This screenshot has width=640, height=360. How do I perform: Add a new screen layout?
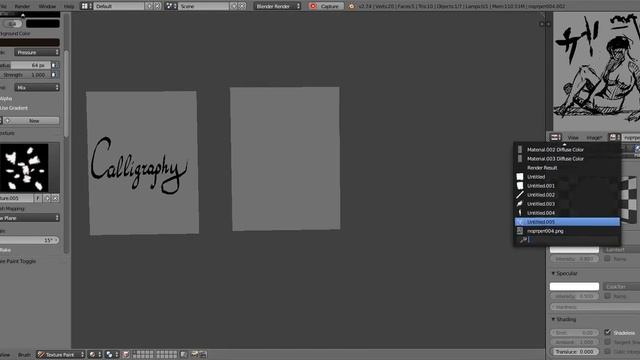pyautogui.click(x=149, y=6)
